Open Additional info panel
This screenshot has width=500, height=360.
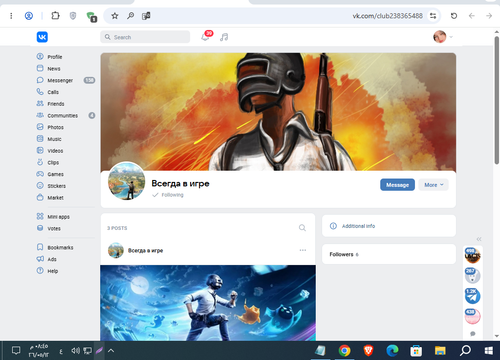click(389, 226)
